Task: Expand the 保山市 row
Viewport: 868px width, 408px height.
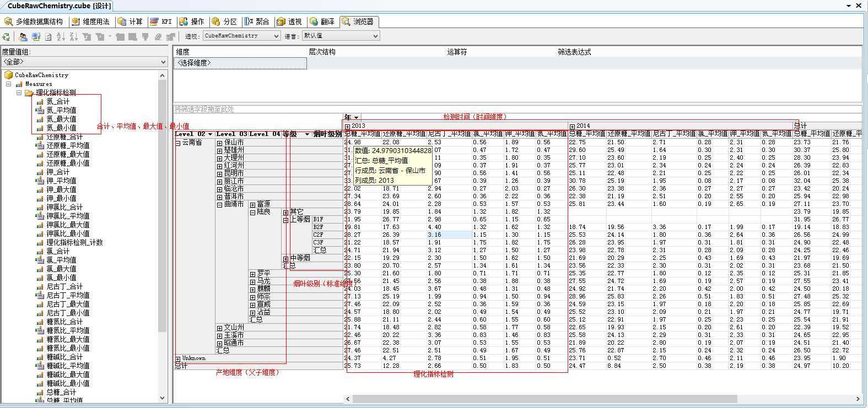Action: click(x=220, y=143)
